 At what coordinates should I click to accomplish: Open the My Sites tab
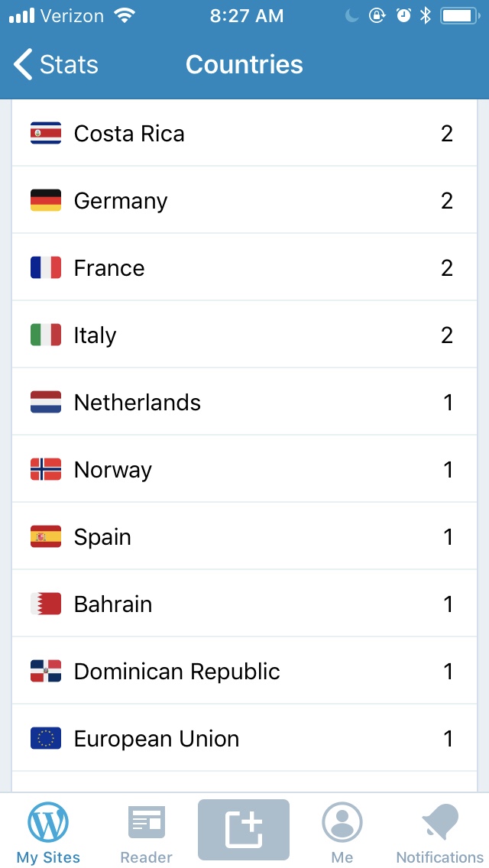click(x=48, y=831)
